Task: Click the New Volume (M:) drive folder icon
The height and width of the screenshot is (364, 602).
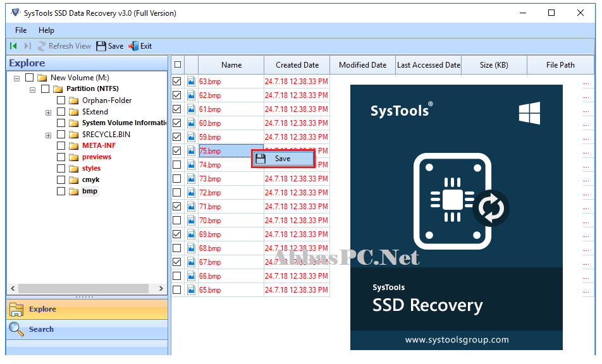Action: [x=42, y=78]
